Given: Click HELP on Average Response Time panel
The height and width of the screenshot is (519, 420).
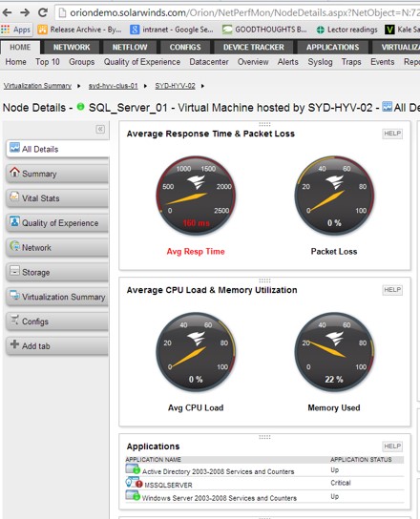Looking at the screenshot, I should coord(392,134).
